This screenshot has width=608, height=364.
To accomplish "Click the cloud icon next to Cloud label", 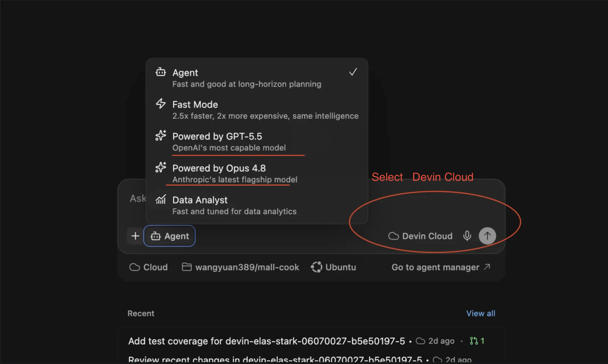I will pos(135,267).
